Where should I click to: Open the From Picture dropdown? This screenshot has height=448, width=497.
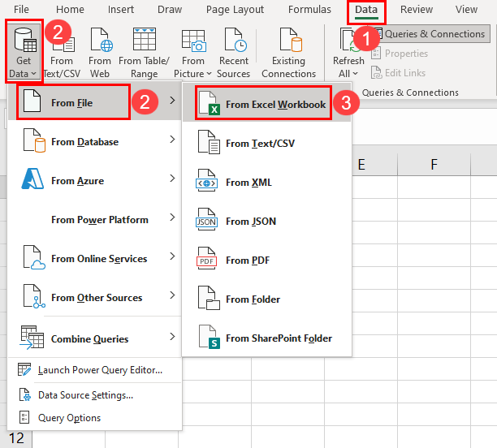[x=192, y=52]
